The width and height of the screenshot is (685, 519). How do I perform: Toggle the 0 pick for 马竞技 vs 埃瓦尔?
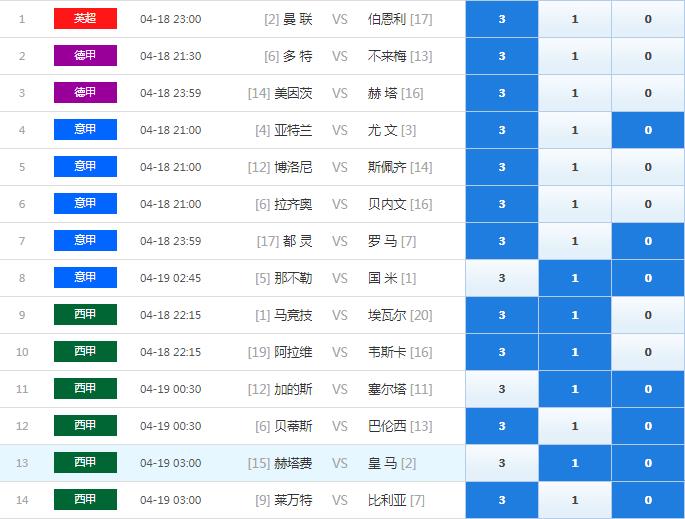click(x=648, y=315)
